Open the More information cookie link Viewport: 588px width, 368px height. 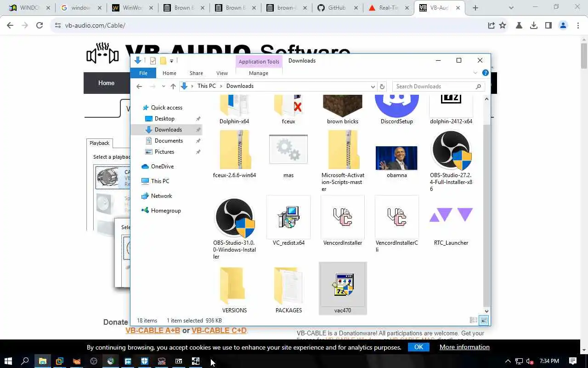pos(464,347)
